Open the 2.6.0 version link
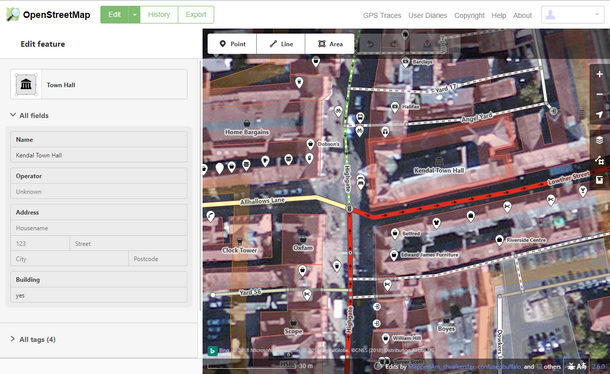Viewport: 610px width, 374px height. [x=598, y=366]
